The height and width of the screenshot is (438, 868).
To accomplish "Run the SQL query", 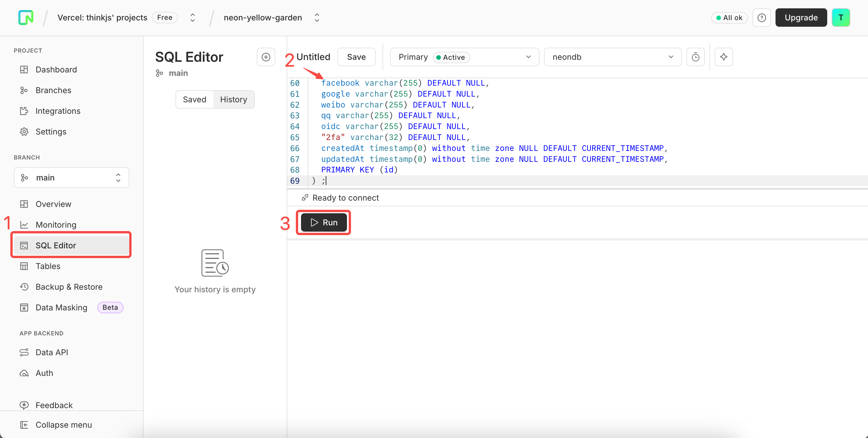I will pos(323,222).
